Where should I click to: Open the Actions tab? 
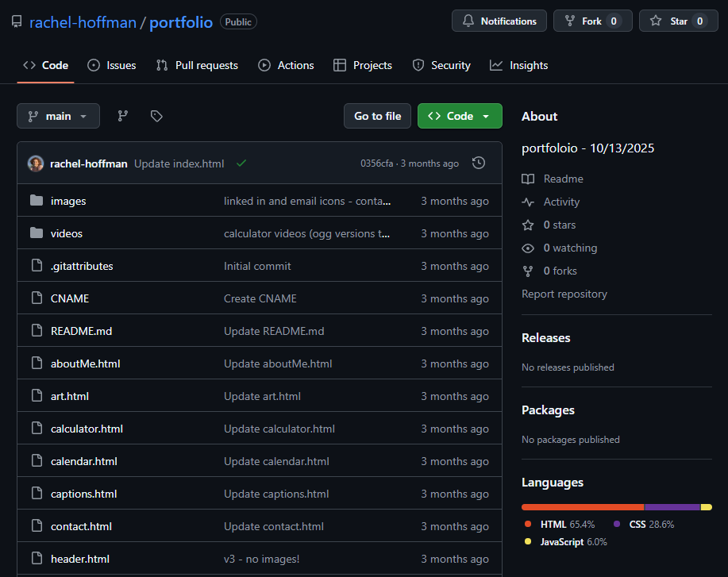point(286,65)
